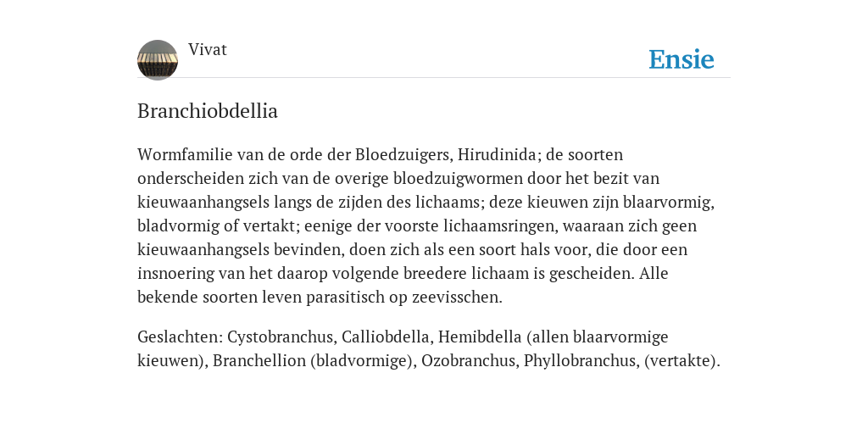Select the Branchiobdellia heading

(208, 111)
